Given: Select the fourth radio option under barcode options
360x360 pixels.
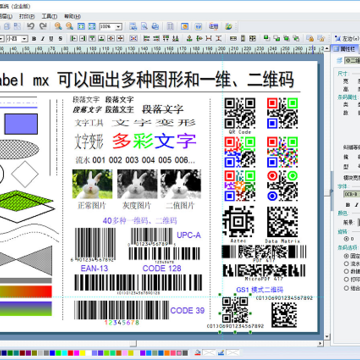Looking at the screenshot, I should [346, 280].
